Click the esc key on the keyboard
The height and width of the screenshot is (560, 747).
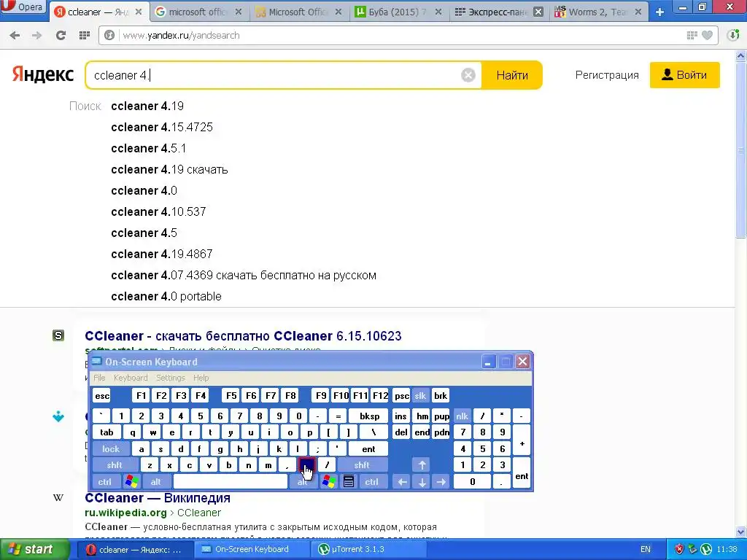click(x=102, y=396)
